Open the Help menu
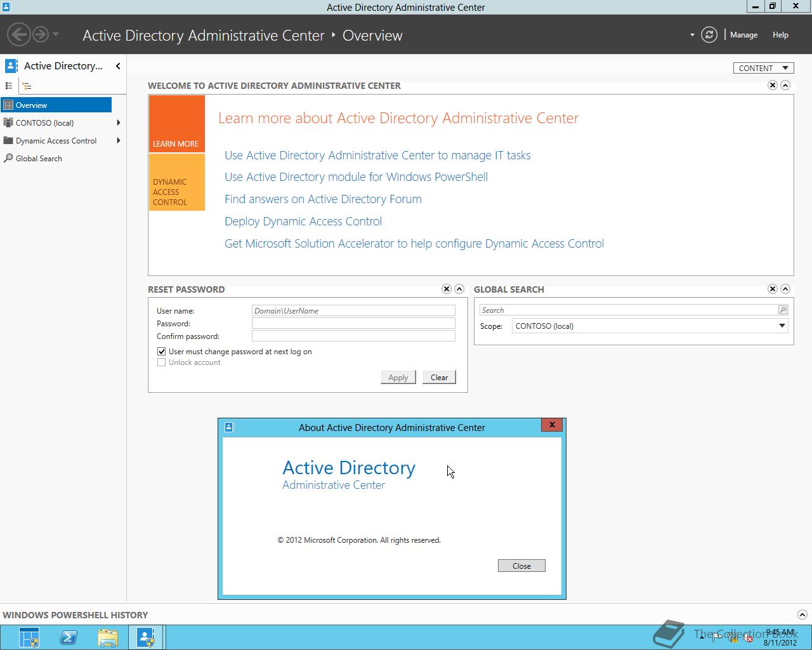 [x=780, y=35]
